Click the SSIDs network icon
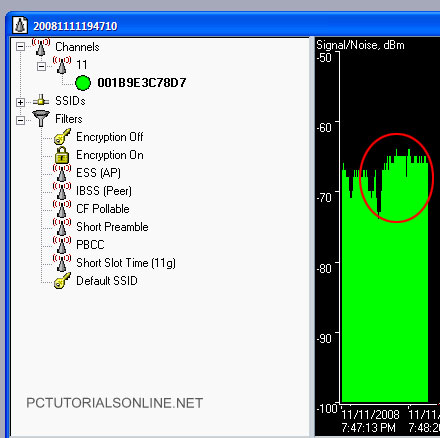The image size is (440, 438). 41,100
